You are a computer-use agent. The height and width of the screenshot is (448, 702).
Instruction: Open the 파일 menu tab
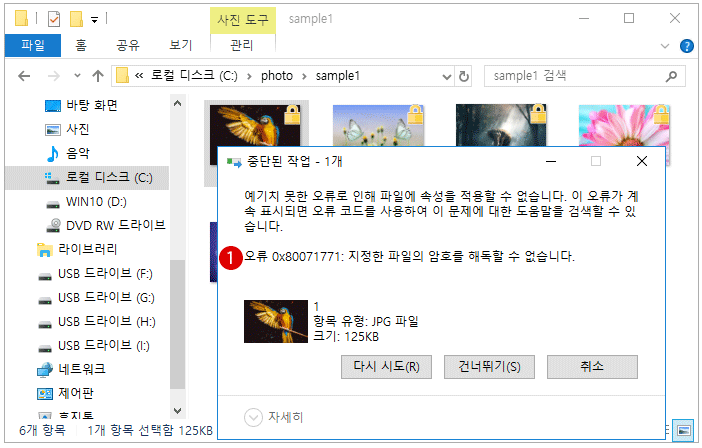click(x=33, y=45)
